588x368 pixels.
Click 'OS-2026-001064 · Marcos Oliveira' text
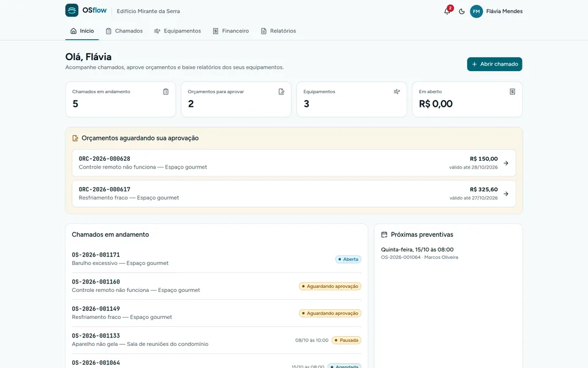tap(420, 257)
